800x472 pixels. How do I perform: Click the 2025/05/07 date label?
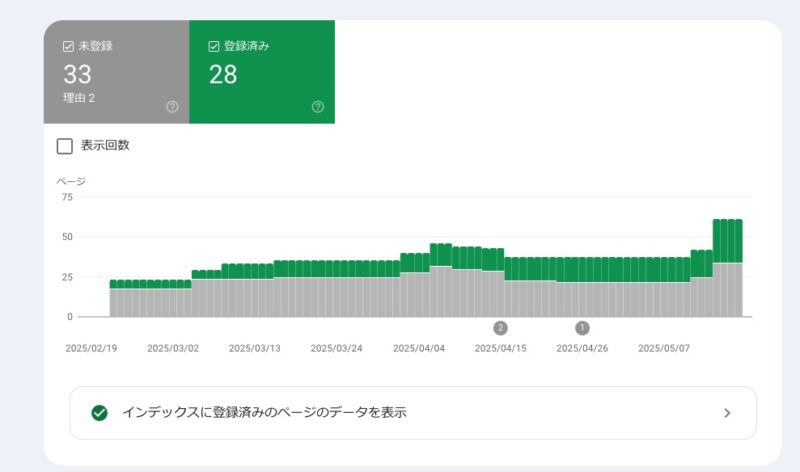664,348
